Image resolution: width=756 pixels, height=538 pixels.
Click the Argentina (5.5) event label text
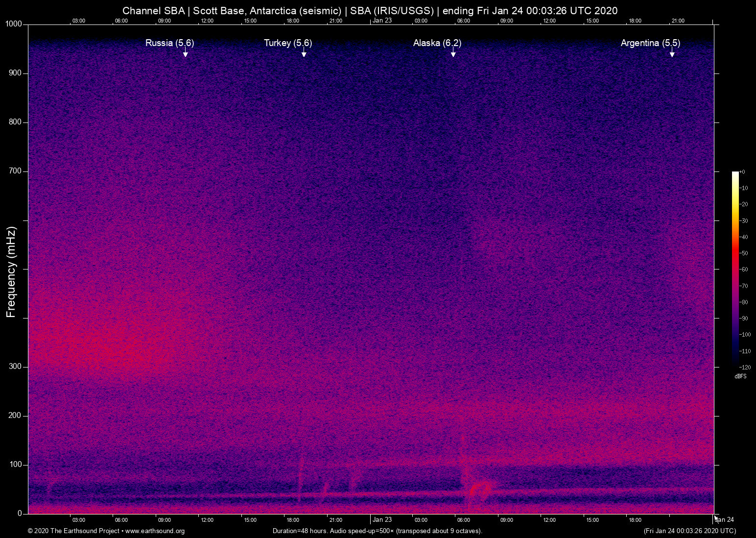(650, 43)
